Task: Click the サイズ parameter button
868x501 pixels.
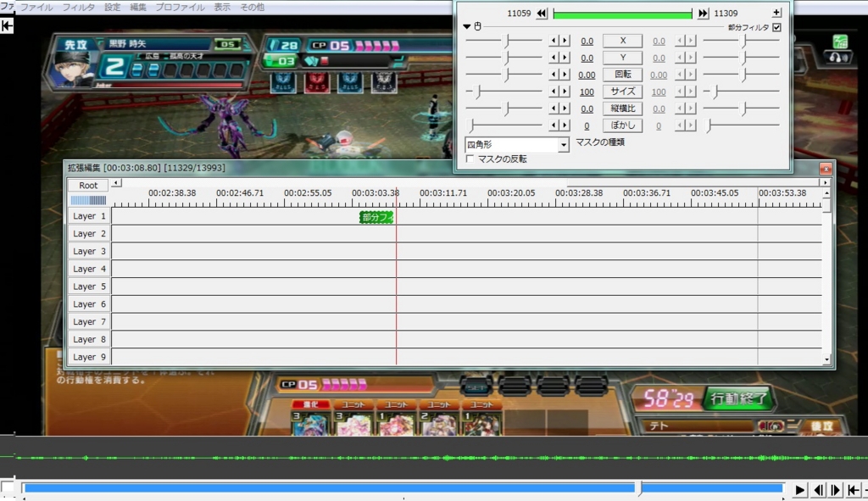Action: tap(622, 92)
